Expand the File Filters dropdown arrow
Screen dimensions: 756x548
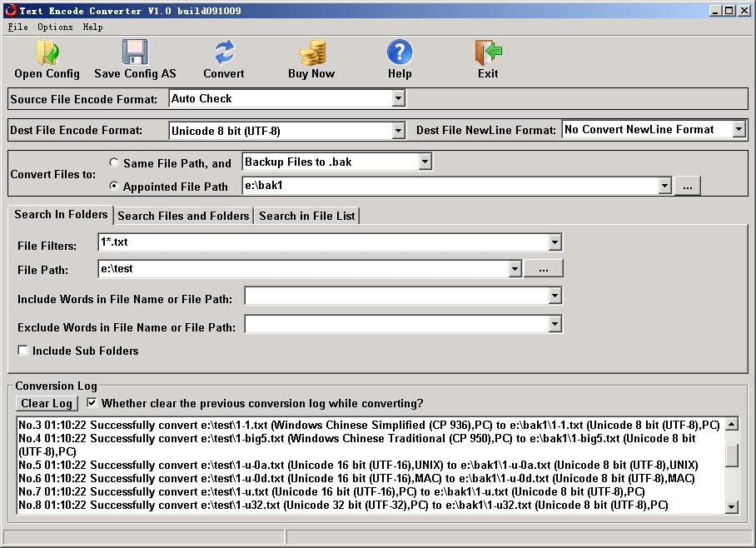555,242
